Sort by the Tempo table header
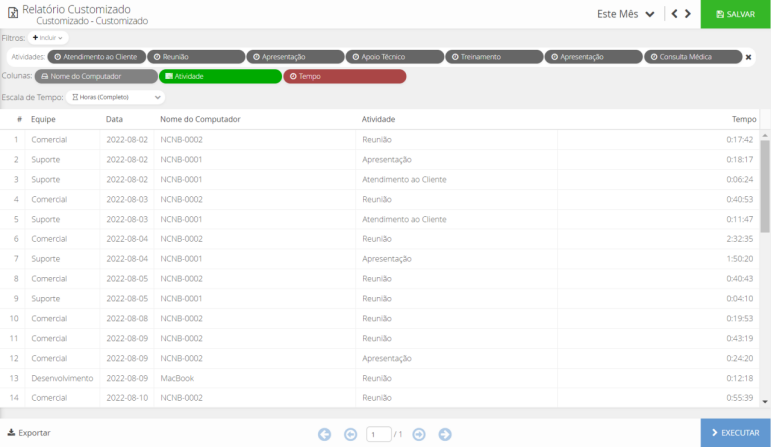Image resolution: width=772 pixels, height=448 pixels. coord(744,119)
